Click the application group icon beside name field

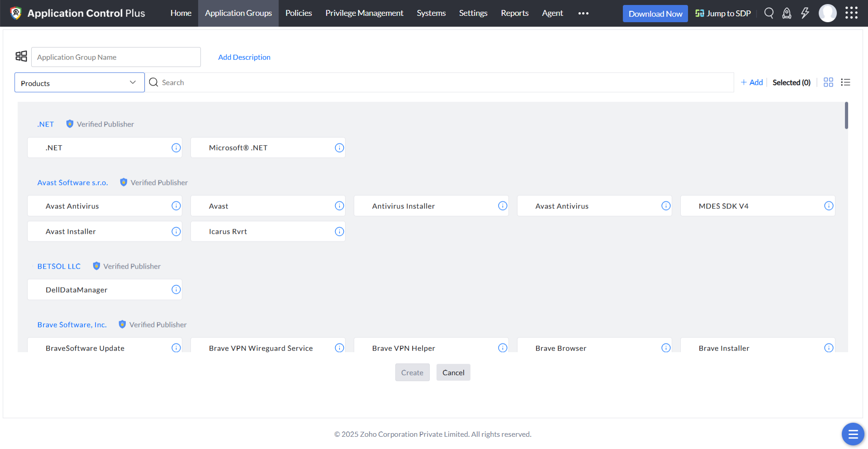pyautogui.click(x=21, y=56)
